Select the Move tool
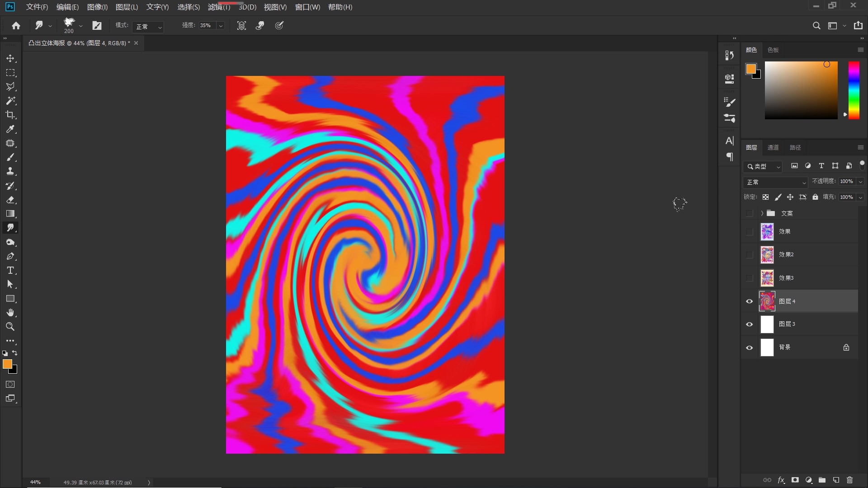This screenshot has height=488, width=868. tap(10, 59)
